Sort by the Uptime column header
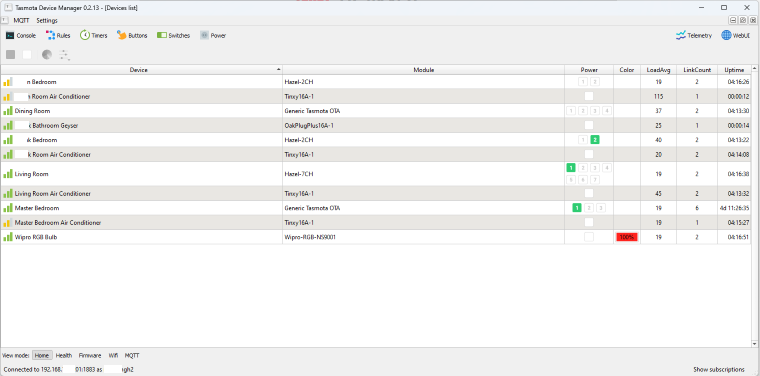 click(734, 70)
